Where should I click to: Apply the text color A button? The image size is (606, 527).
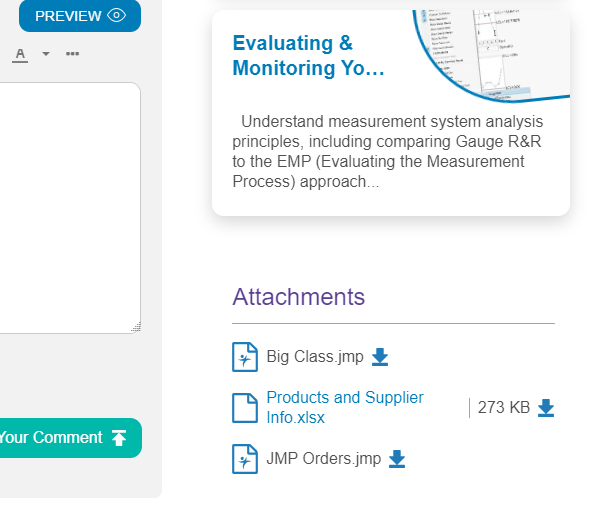click(20, 54)
